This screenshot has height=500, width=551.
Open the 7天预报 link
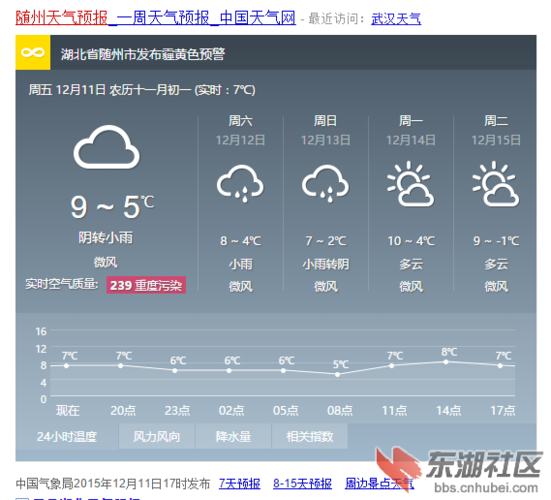(x=240, y=483)
